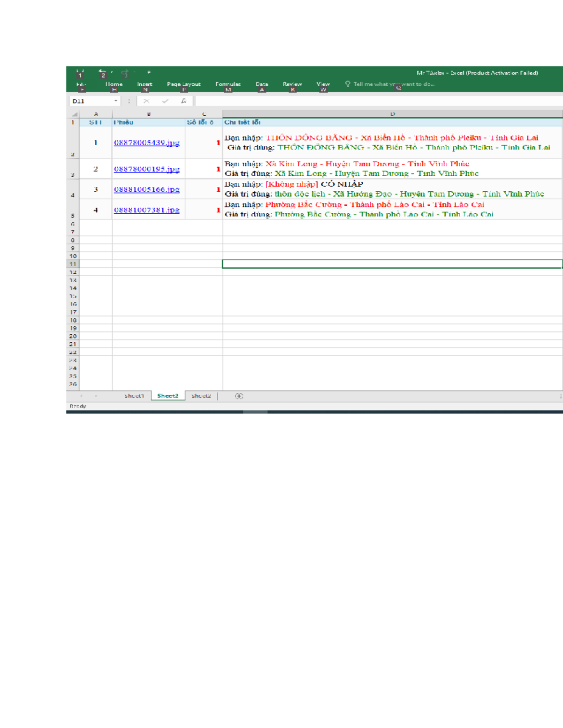Switch to the Formulas ribbon tab
Screen dimensions: 563x728
(228, 84)
